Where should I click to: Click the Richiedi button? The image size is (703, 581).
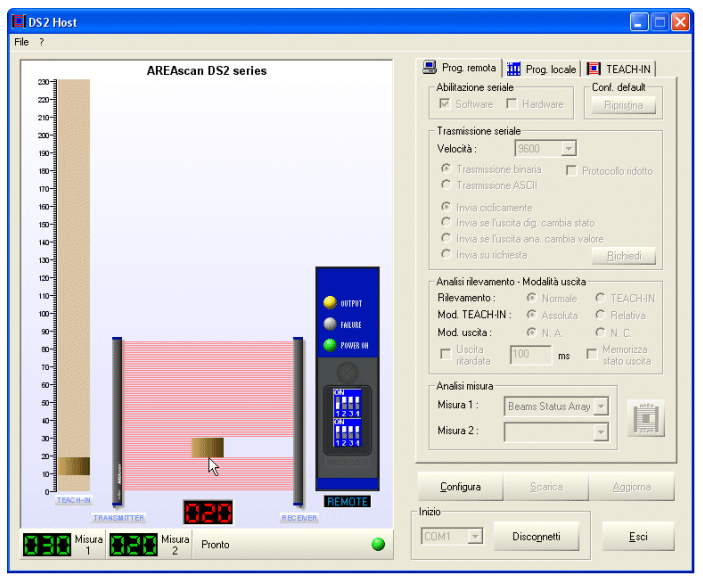tap(624, 256)
